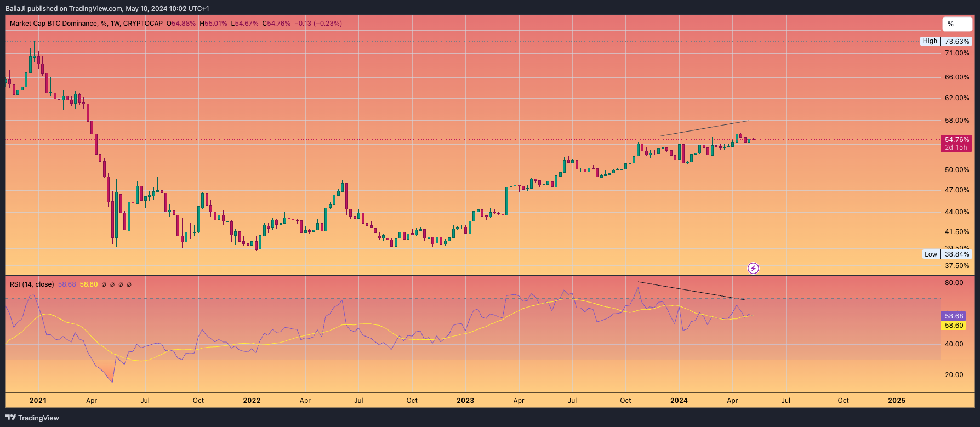
Task: Click the 2021 label on time axis
Action: click(38, 401)
